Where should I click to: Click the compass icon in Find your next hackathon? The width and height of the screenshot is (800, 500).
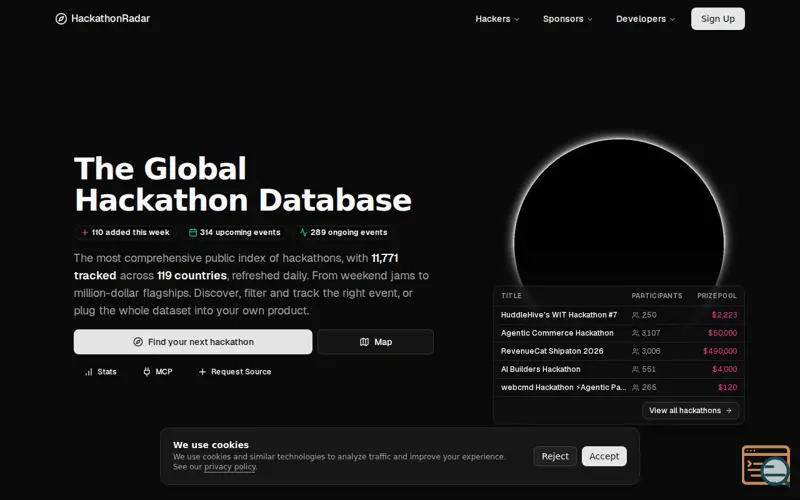[138, 342]
